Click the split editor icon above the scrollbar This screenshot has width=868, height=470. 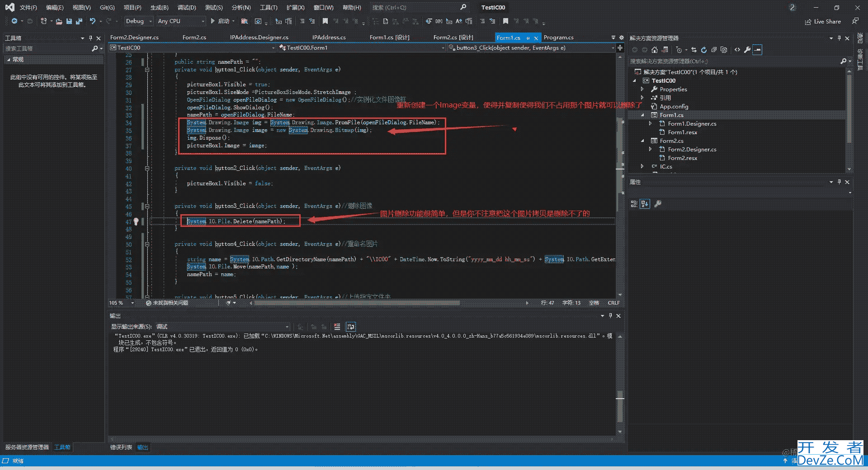(620, 48)
